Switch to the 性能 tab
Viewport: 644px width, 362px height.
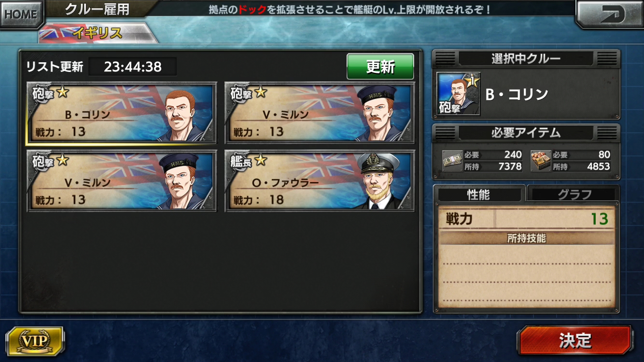[478, 194]
